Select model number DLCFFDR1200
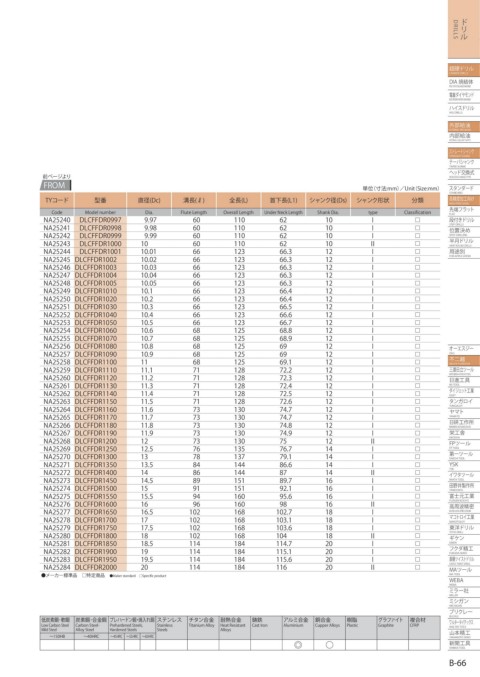Image resolution: width=480 pixels, height=677 pixels. click(96, 441)
